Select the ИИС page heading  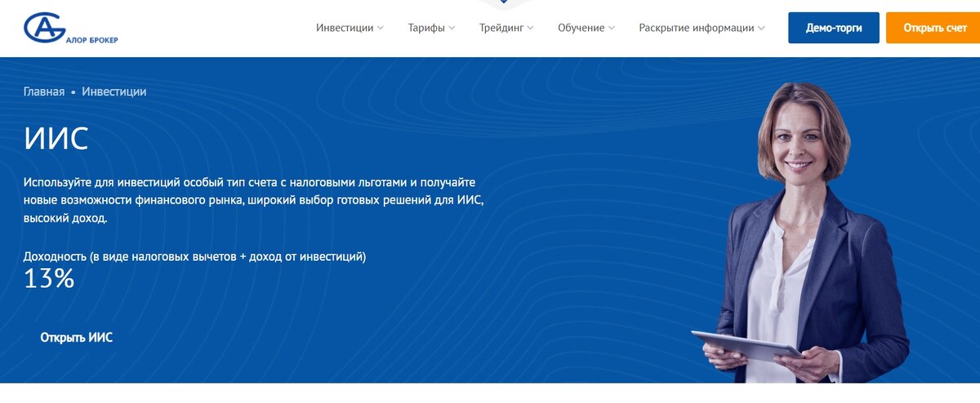(56, 139)
